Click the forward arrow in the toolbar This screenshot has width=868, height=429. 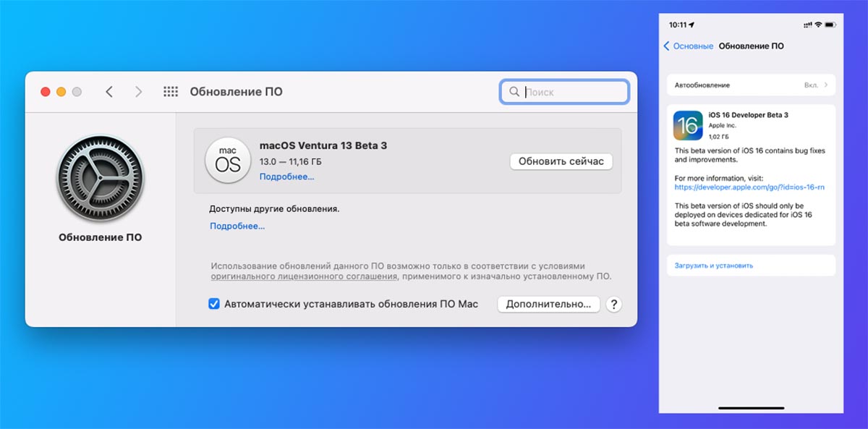click(x=139, y=92)
